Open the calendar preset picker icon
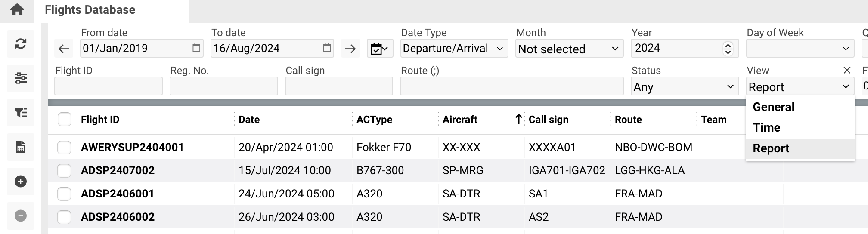 coord(379,49)
